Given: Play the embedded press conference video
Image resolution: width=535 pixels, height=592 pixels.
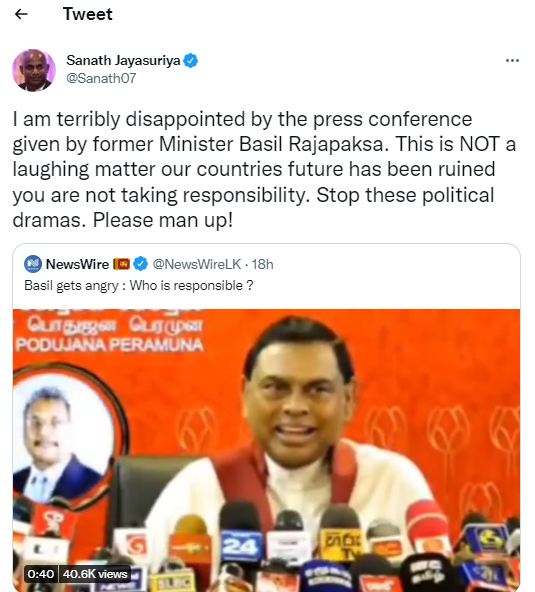Looking at the screenshot, I should point(267,450).
